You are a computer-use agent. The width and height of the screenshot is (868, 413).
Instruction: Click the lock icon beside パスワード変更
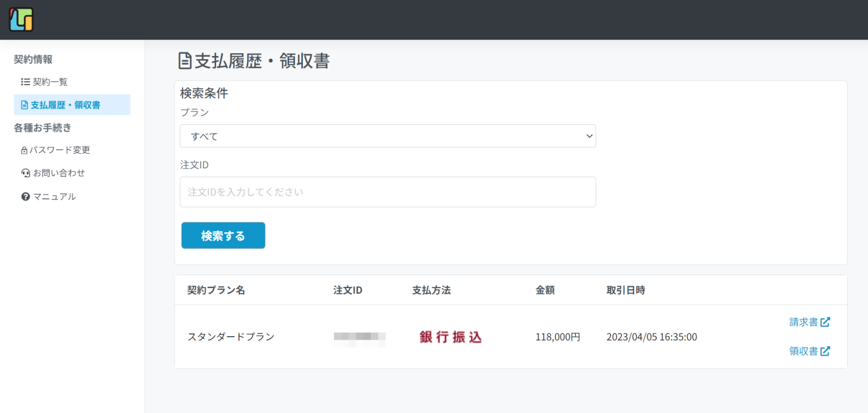coord(24,150)
